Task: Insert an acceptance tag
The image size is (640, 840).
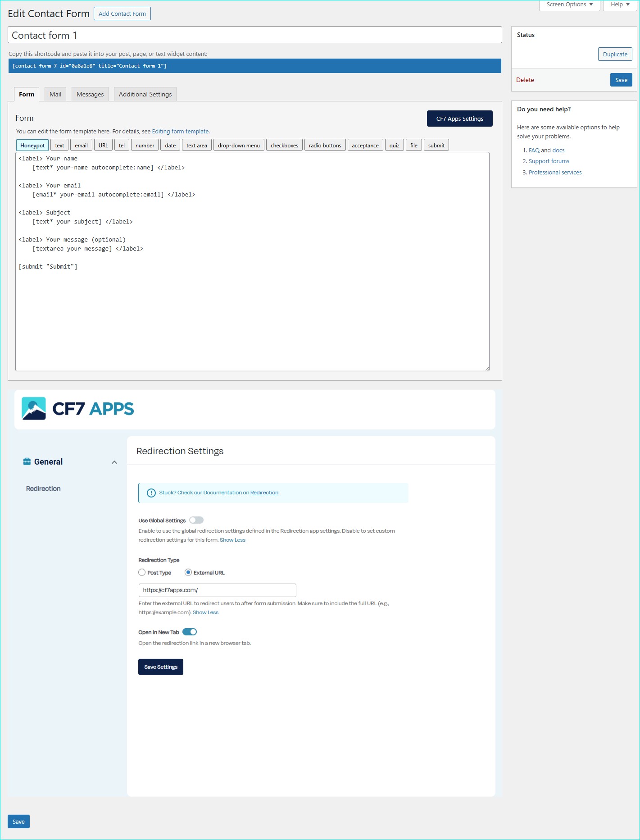Action: [365, 145]
